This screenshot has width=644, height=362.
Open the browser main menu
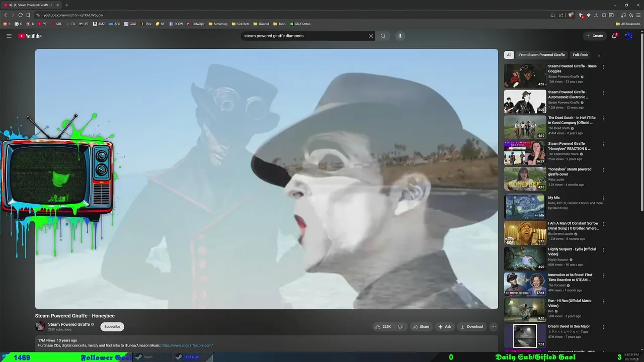pos(638,15)
